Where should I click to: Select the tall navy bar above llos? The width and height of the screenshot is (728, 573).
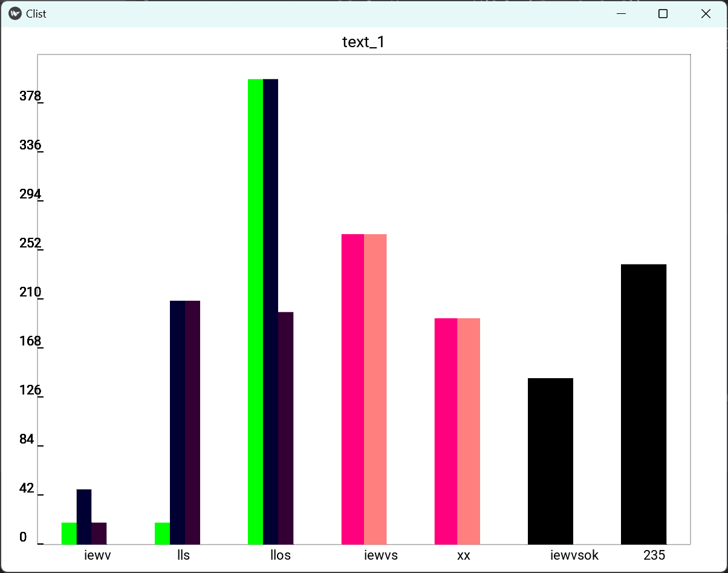(271, 312)
